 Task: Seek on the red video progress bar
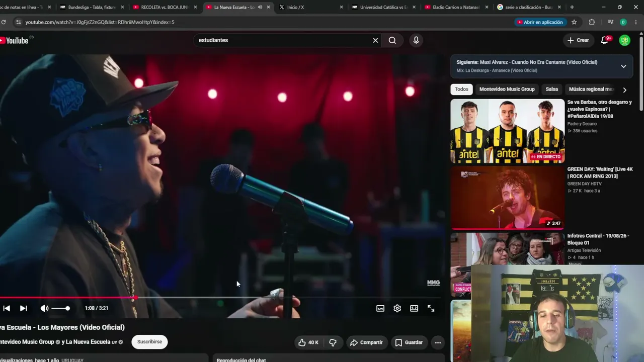coord(221,298)
